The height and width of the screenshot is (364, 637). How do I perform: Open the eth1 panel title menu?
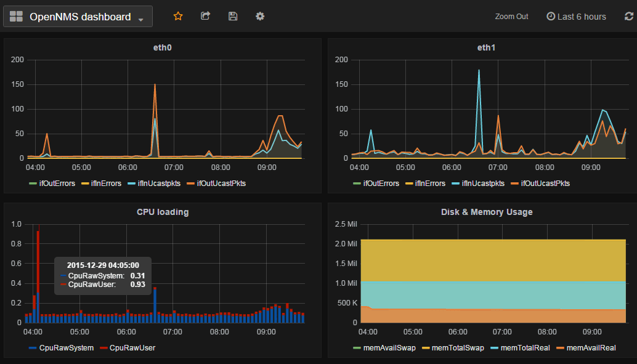pos(486,47)
